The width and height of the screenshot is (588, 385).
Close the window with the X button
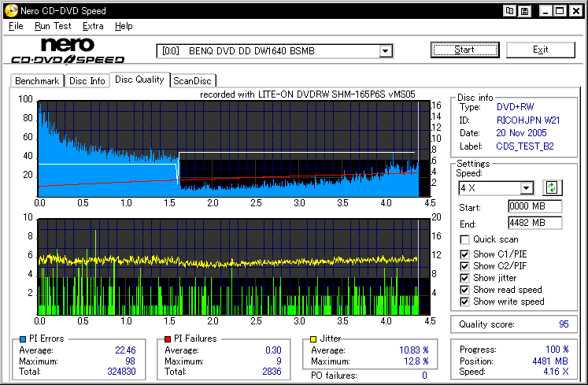(x=574, y=11)
